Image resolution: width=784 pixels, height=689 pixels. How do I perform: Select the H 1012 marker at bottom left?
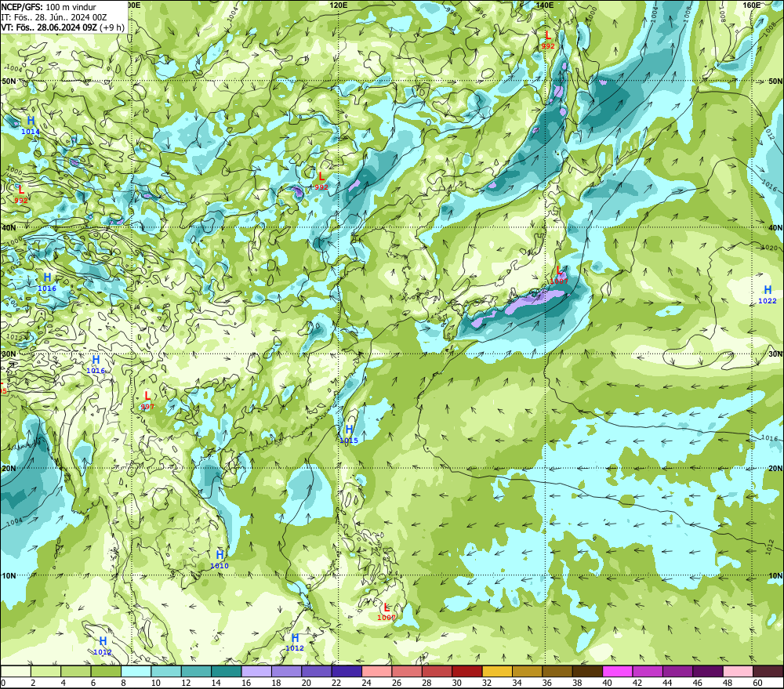[103, 646]
